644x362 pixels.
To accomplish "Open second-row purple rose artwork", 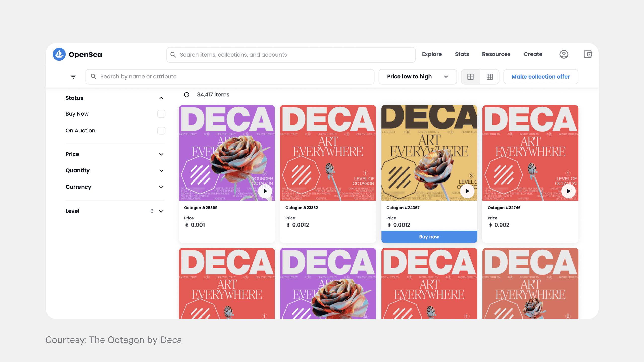I will [328, 283].
